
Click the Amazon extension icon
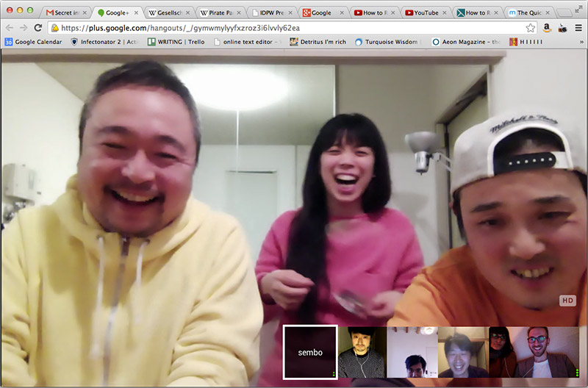[548, 28]
